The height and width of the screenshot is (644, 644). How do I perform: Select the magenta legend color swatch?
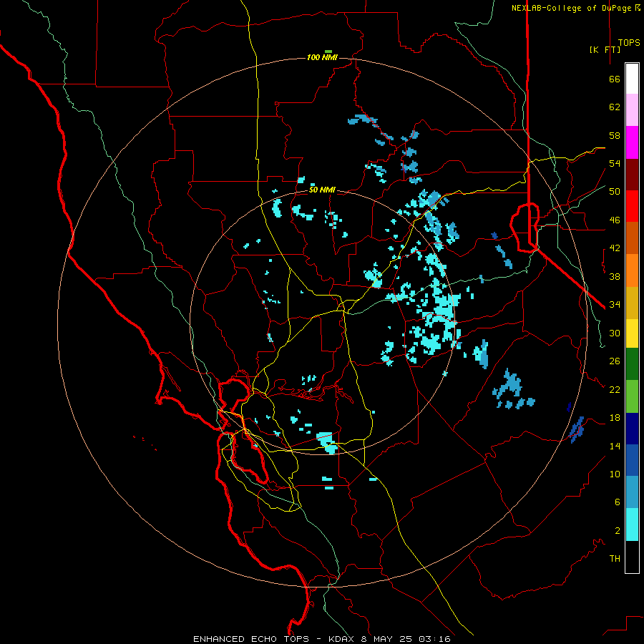pos(632,142)
